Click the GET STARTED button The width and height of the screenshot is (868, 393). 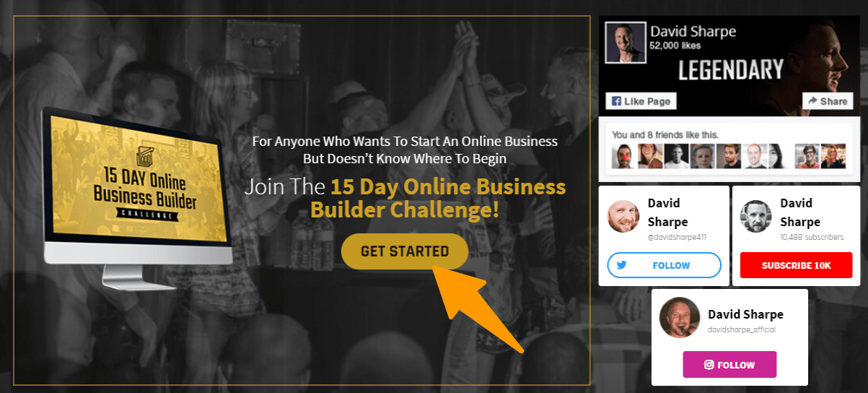click(405, 251)
